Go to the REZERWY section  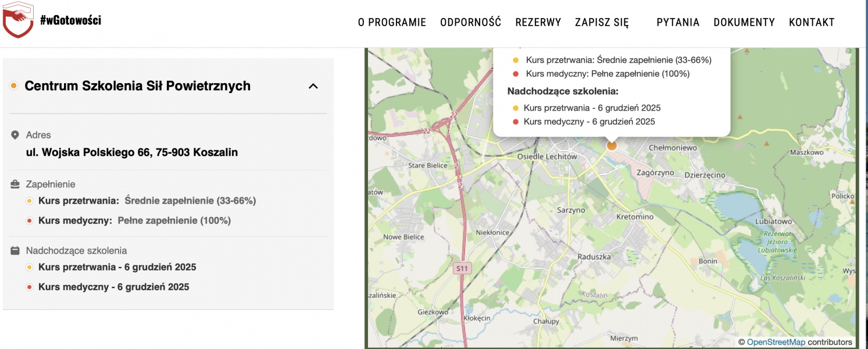coord(538,23)
